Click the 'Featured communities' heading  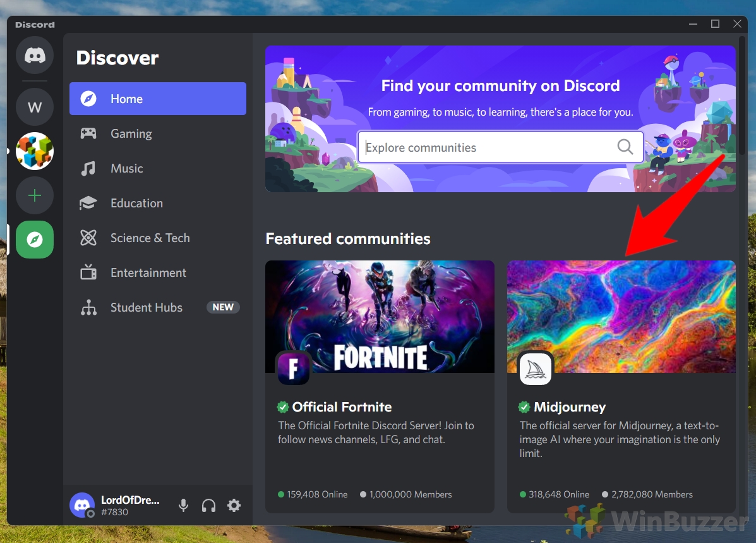(x=348, y=238)
